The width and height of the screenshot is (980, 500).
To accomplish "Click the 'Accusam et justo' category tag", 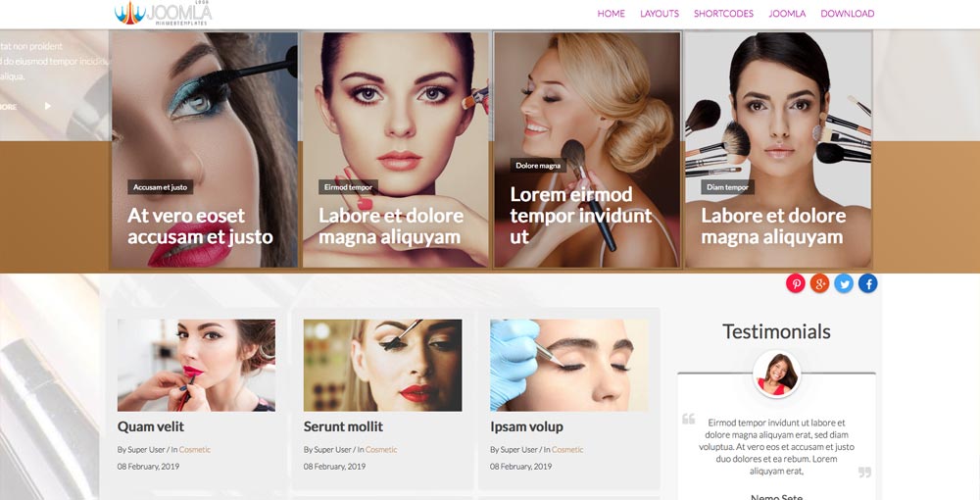I will tap(160, 187).
